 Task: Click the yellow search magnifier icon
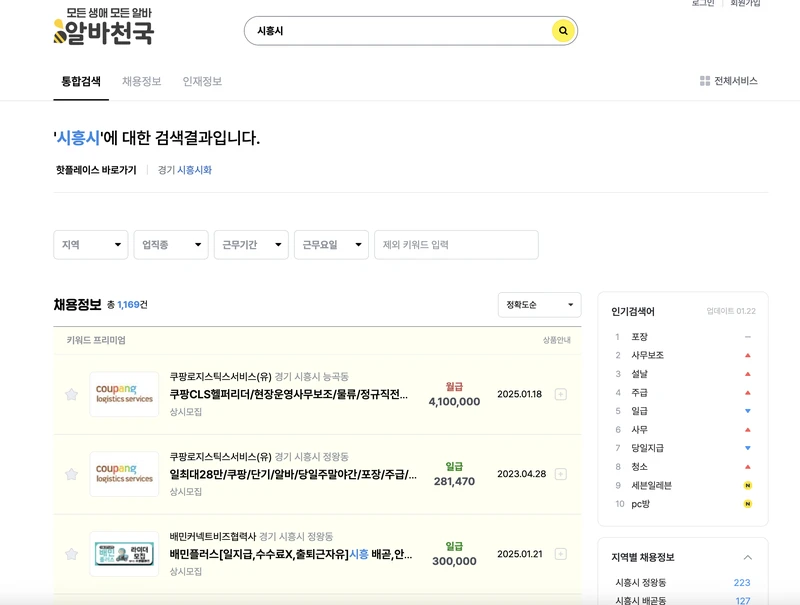tap(561, 31)
